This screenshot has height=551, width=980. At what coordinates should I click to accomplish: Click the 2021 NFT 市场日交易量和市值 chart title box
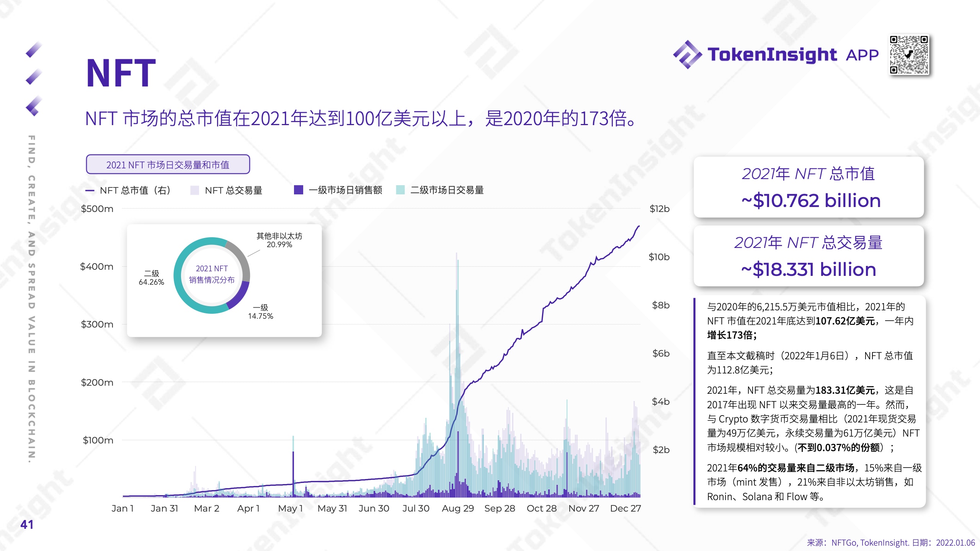click(168, 165)
